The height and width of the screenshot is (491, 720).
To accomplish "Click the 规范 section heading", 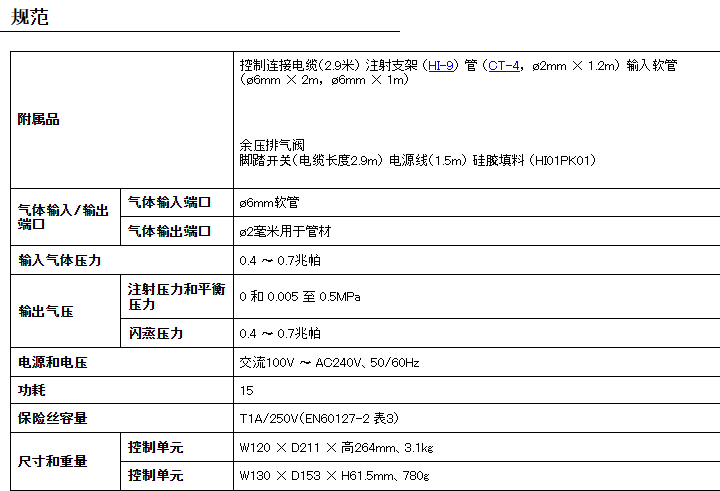I will tap(30, 17).
